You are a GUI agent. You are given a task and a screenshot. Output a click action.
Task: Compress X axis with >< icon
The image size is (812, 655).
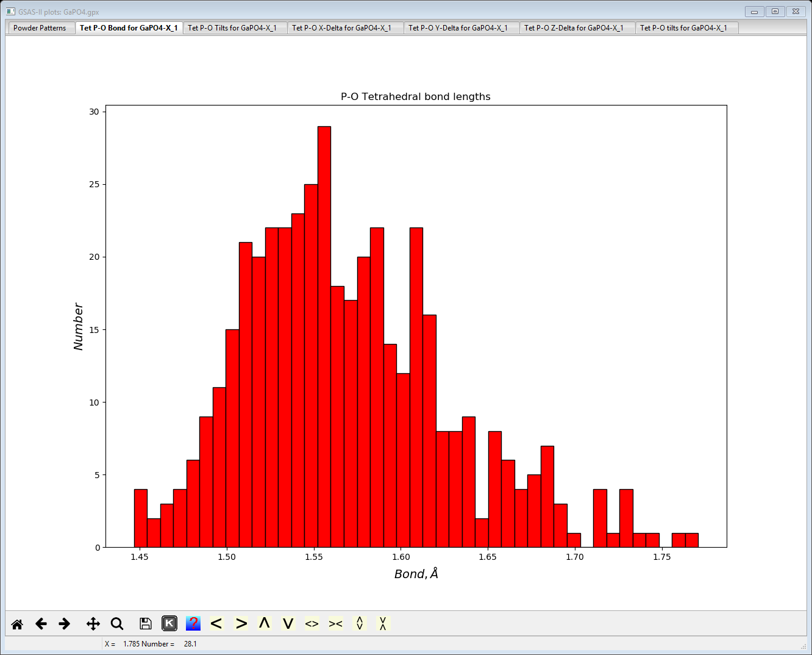pyautogui.click(x=335, y=623)
